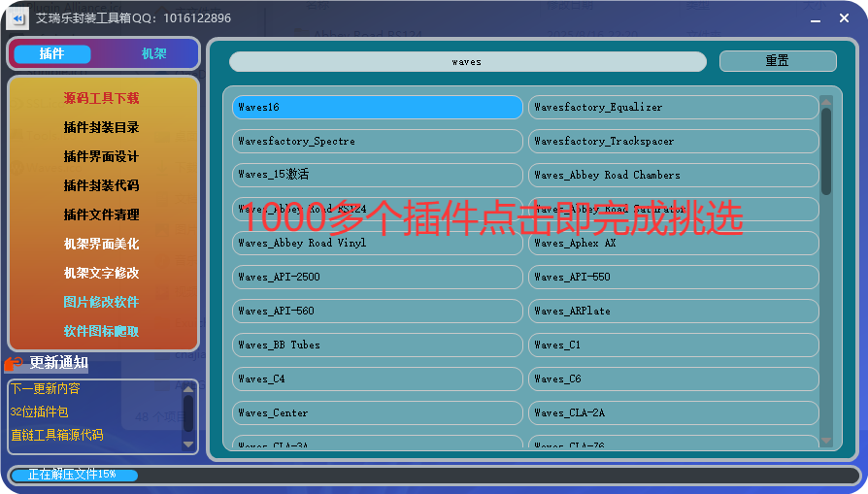This screenshot has width=868, height=494.
Task: Click plugin list scrollbar thumb
Action: click(826, 151)
